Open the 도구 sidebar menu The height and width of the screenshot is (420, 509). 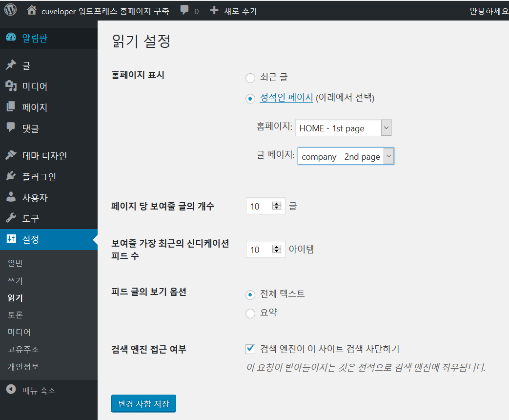[x=49, y=218]
